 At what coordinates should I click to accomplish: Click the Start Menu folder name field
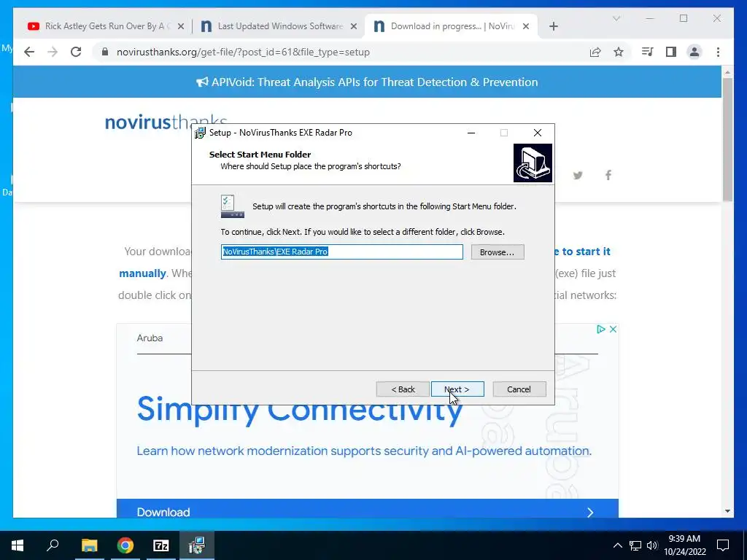tap(341, 252)
